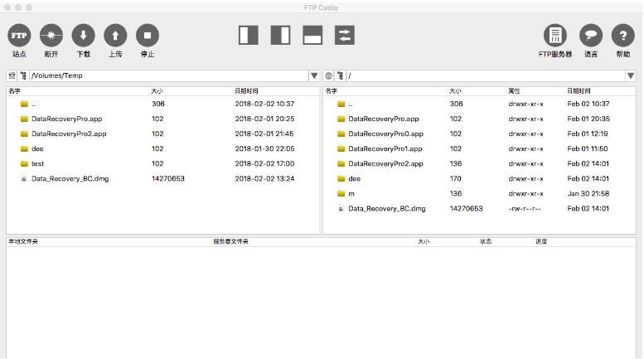The image size is (644, 359).
Task: Expand the local path dropdown arrow
Action: (x=314, y=75)
